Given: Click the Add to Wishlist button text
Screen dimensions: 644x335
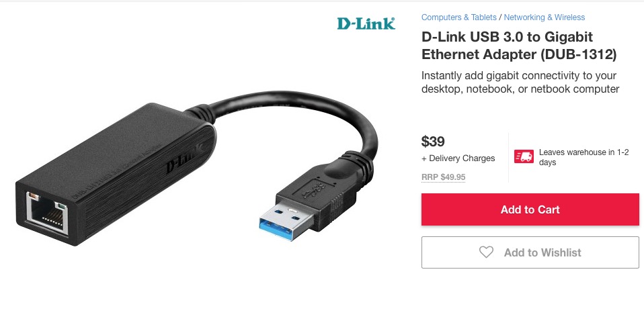Looking at the screenshot, I should [542, 252].
